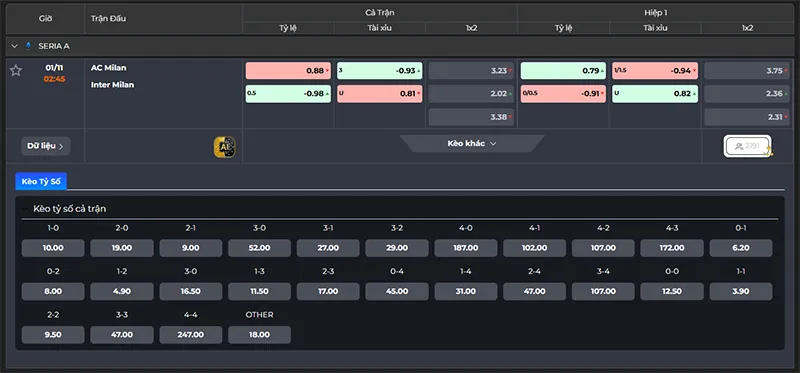Bet correct score 3-4 at 107.00
The image size is (800, 373).
[x=604, y=291]
